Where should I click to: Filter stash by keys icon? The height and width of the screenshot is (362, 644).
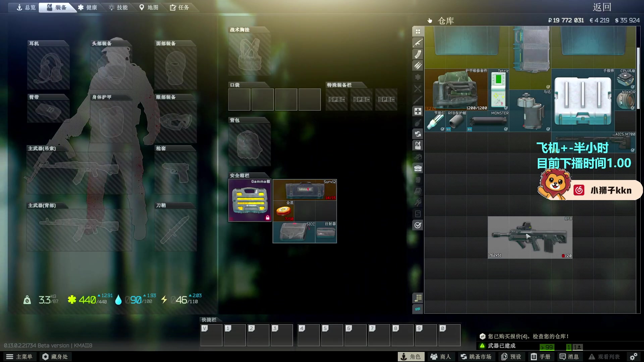click(x=418, y=202)
